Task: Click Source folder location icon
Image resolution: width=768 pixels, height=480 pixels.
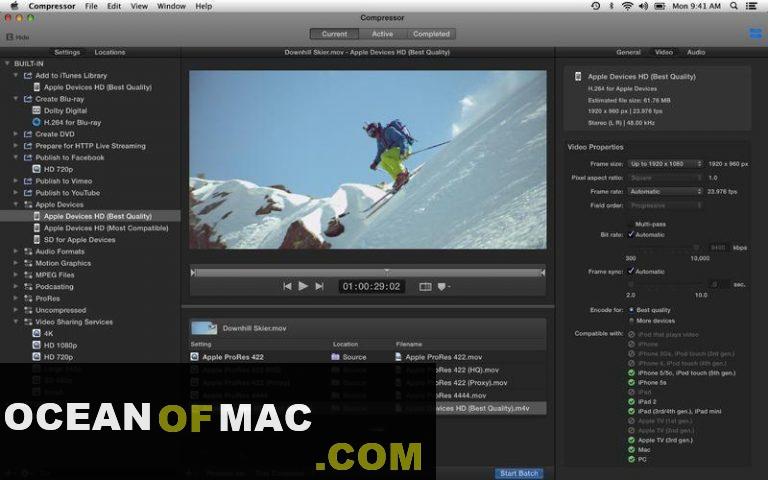Action: point(336,357)
